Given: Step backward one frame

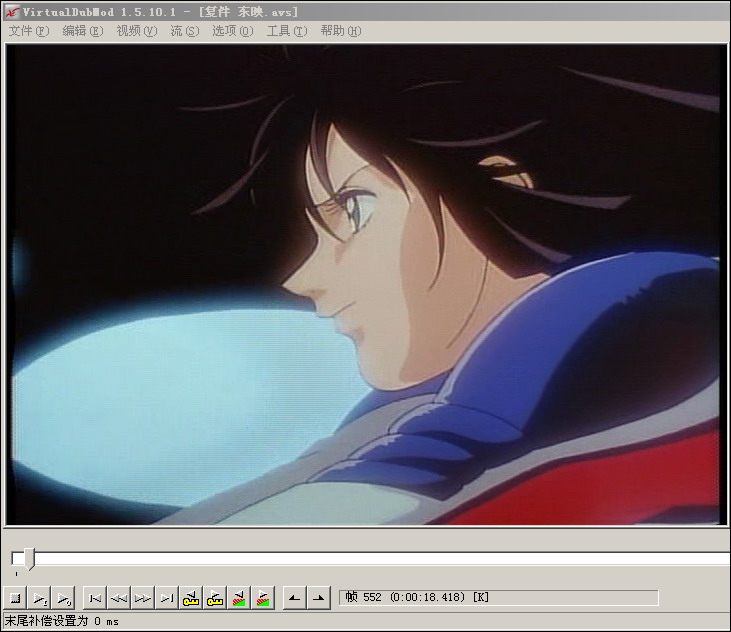Looking at the screenshot, I should pyautogui.click(x=118, y=598).
